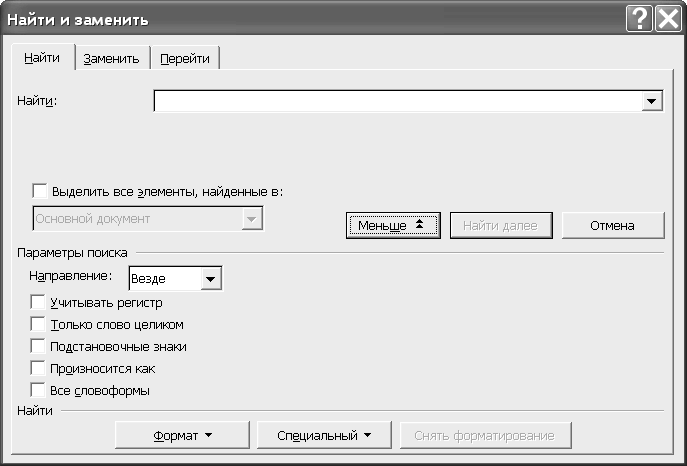Expand the Найти field history dropdown arrow
Viewport: 687px width, 466px height.
point(652,101)
